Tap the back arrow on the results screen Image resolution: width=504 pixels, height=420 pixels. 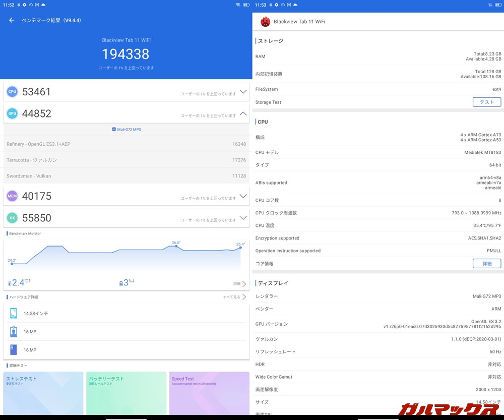click(x=11, y=20)
